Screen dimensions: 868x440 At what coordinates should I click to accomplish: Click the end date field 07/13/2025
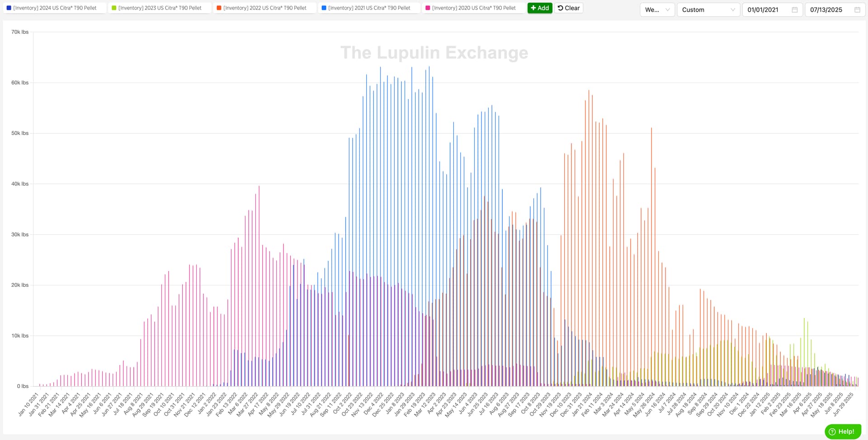point(835,9)
